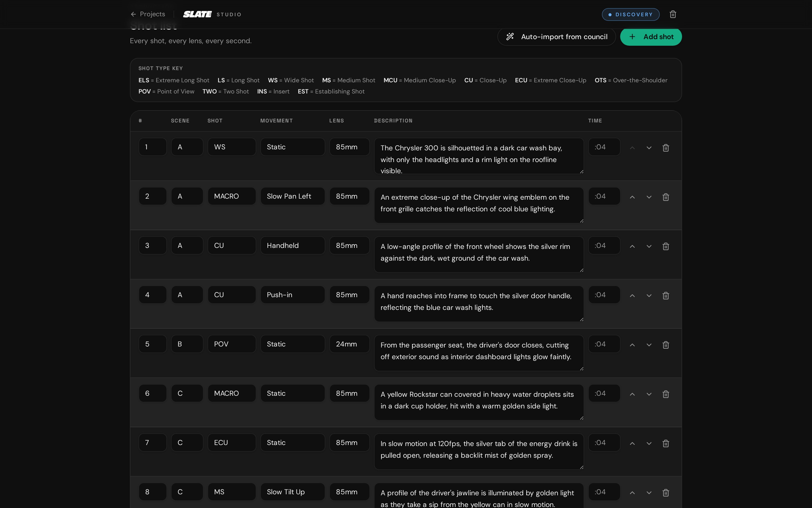812x508 pixels.
Task: Edit the Chrysler 300 silhouette description
Action: click(479, 156)
